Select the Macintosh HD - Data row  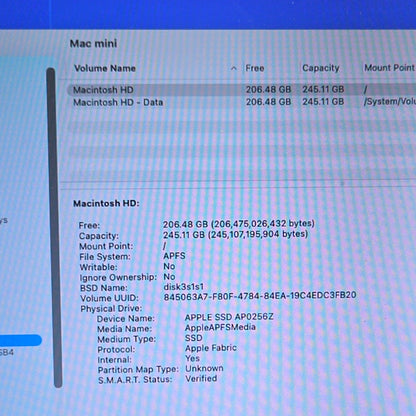click(x=241, y=102)
